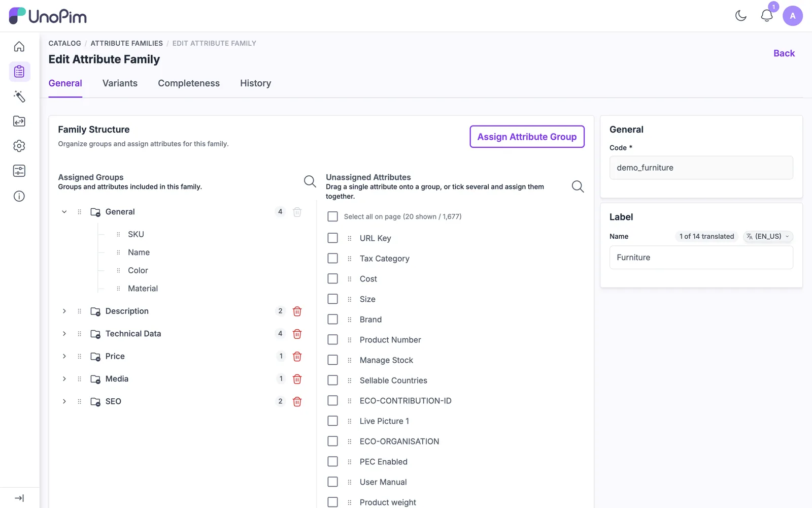Check the Manage Stock attribute
This screenshot has height=508, width=812.
pyautogui.click(x=332, y=360)
